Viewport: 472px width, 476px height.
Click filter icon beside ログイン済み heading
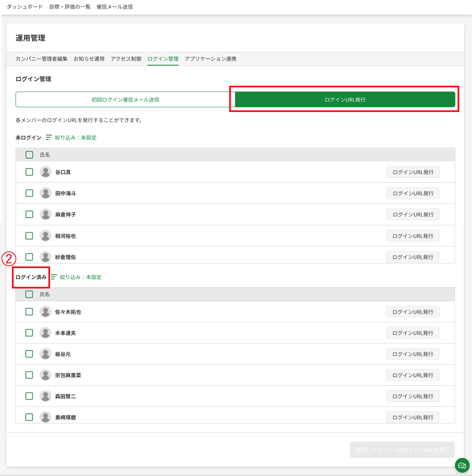point(54,277)
